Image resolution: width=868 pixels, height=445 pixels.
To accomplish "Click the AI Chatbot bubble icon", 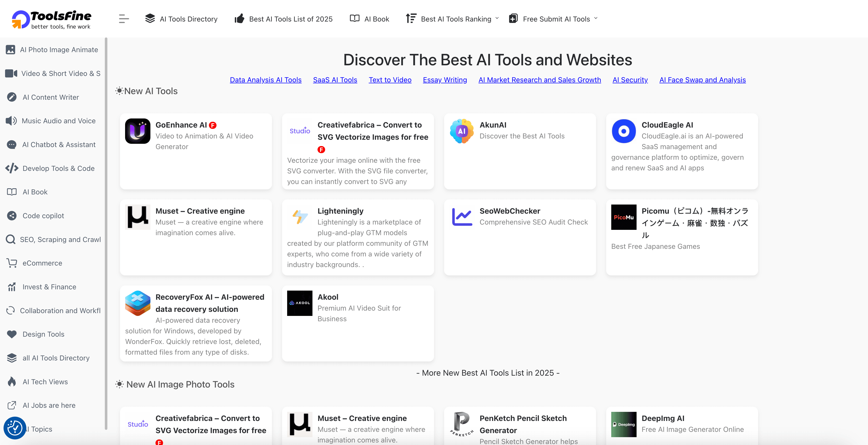I will click(11, 145).
